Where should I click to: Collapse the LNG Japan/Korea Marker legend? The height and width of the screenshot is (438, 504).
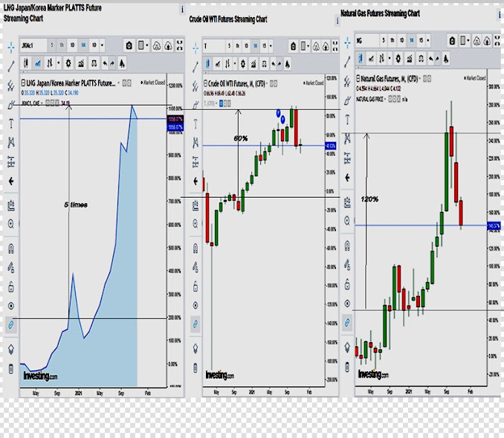pyautogui.click(x=23, y=83)
